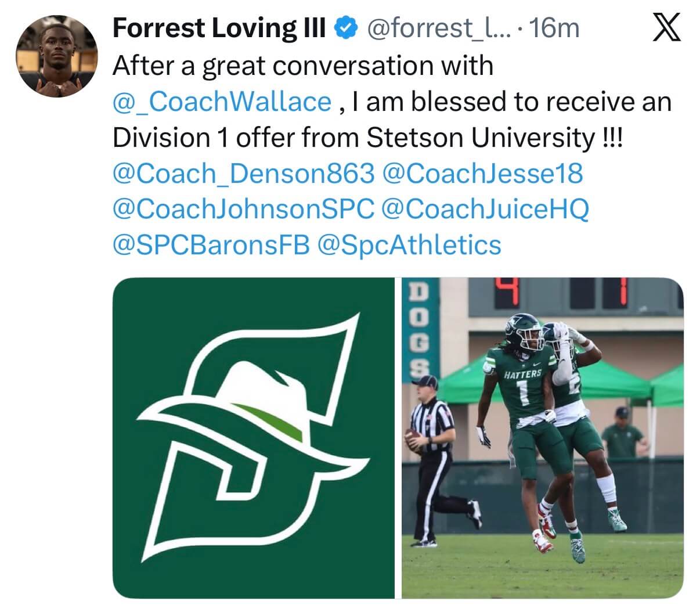Screen dimensions: 700x608
Task: Click 'Division 1 offer from Stetson University' text
Action: [352, 138]
